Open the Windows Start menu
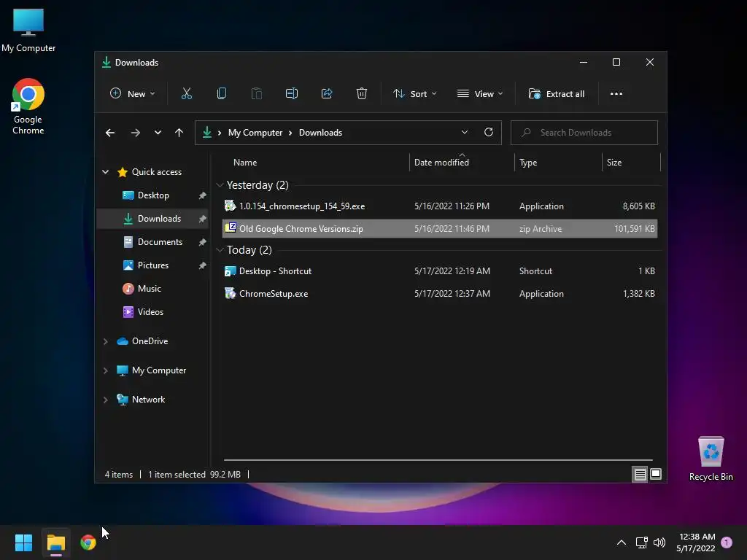Viewport: 747px width, 560px height. point(23,542)
